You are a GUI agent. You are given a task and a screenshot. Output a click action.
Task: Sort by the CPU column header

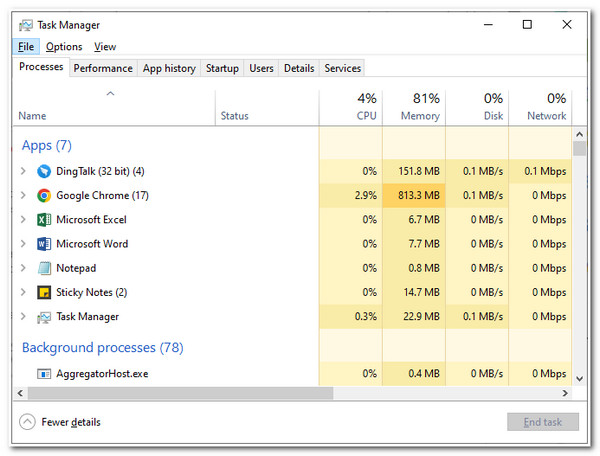[x=351, y=107]
